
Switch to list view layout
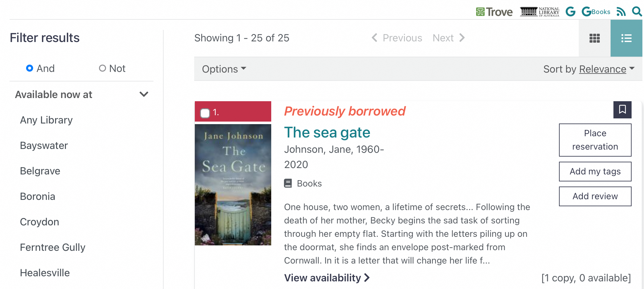pos(626,39)
